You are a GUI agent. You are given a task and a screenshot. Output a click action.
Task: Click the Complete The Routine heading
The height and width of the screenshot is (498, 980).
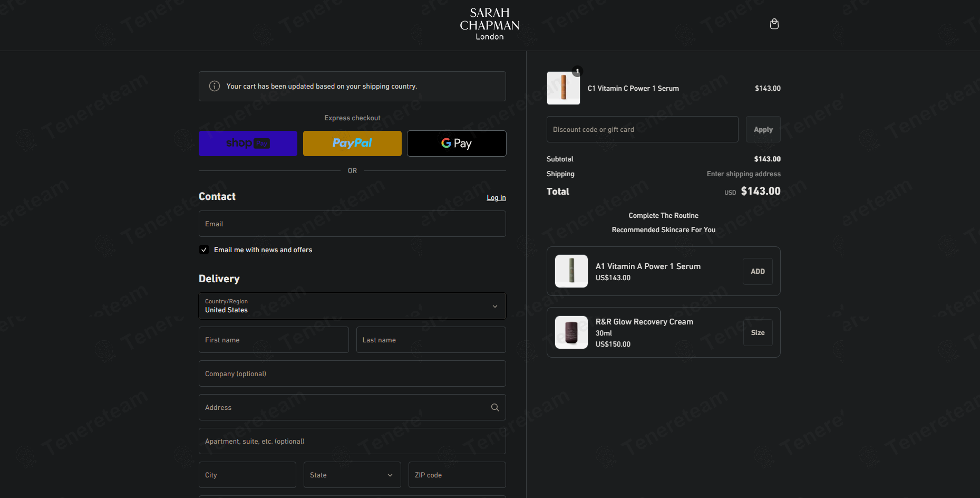point(663,215)
